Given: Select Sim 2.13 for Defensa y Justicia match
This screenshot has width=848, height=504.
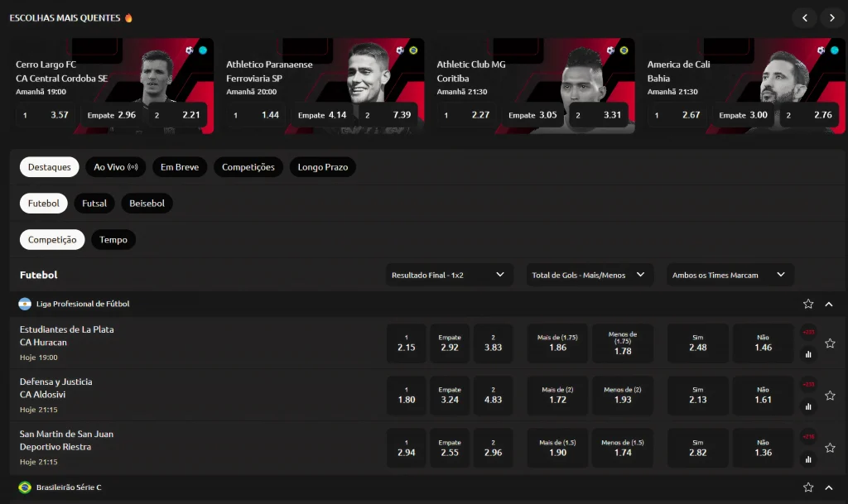Looking at the screenshot, I should [x=697, y=396].
